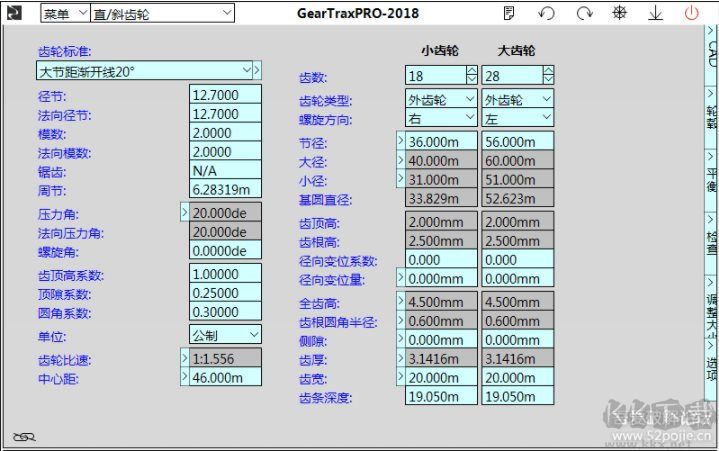This screenshot has height=451, width=719.
Task: Click the 模数 field showing 2.0000
Action: point(225,132)
